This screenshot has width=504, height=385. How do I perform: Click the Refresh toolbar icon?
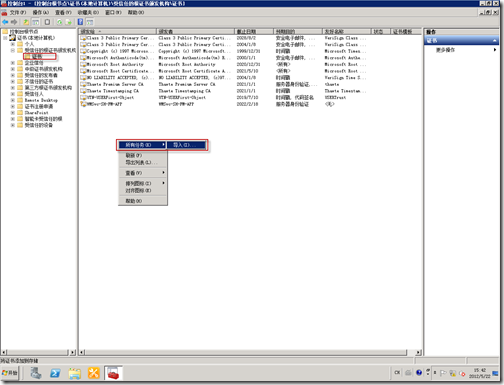pyautogui.click(x=59, y=22)
